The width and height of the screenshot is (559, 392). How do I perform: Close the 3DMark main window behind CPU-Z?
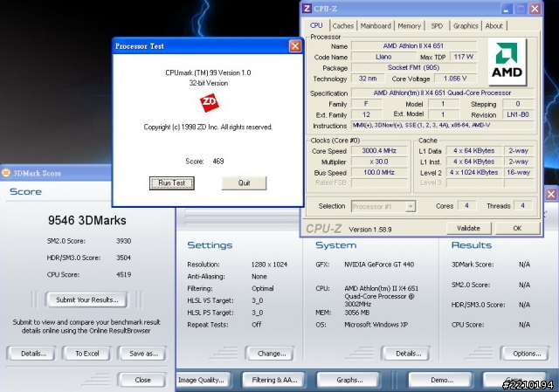click(551, 194)
